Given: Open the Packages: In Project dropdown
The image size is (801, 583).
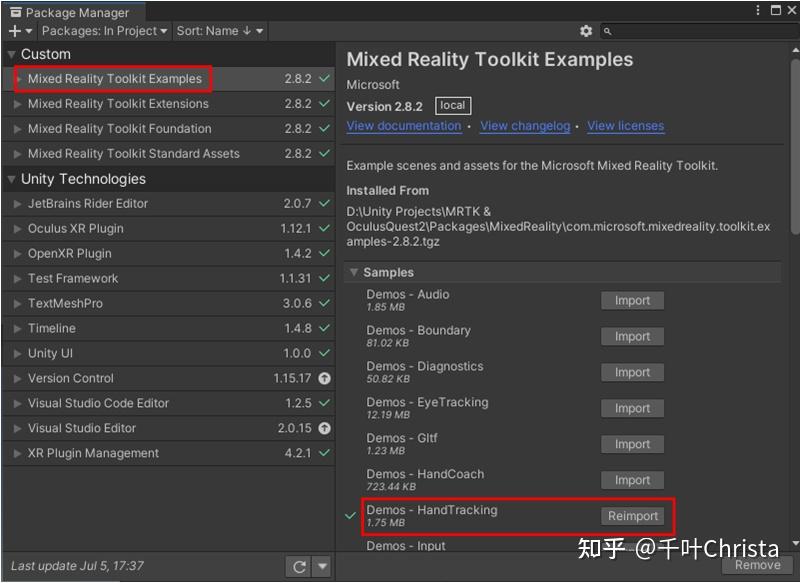Looking at the screenshot, I should point(104,31).
